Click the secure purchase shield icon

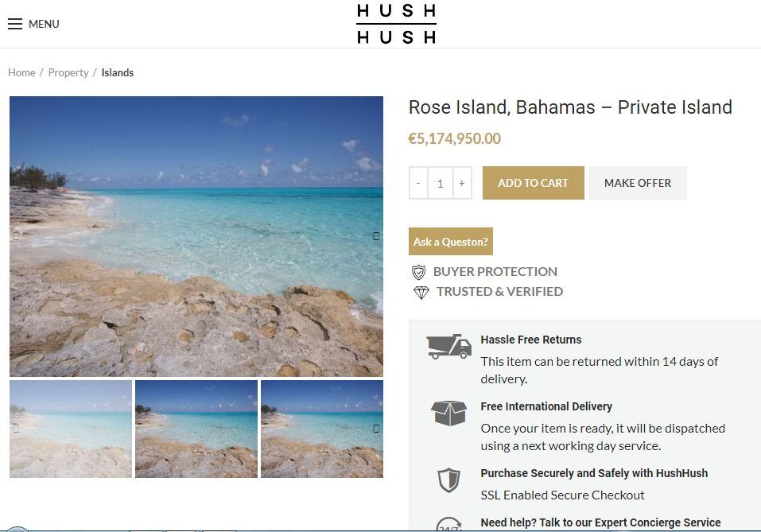tap(448, 480)
